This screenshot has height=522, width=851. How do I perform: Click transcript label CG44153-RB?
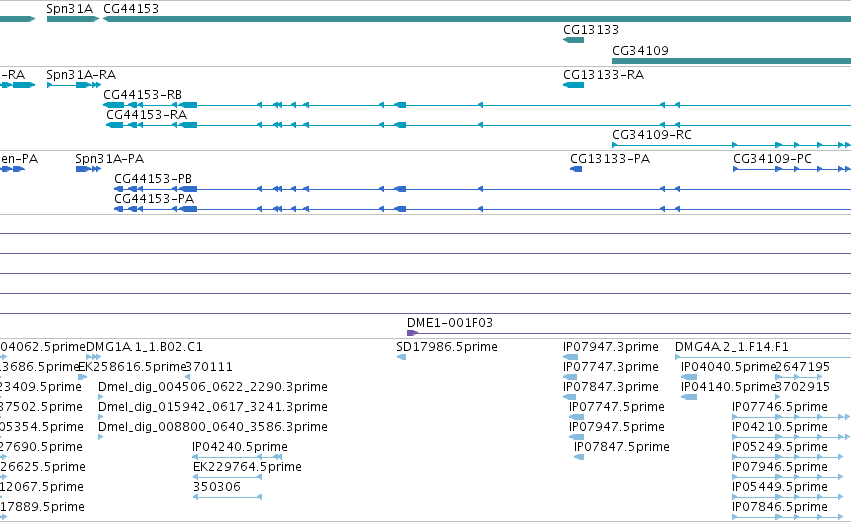tap(142, 95)
